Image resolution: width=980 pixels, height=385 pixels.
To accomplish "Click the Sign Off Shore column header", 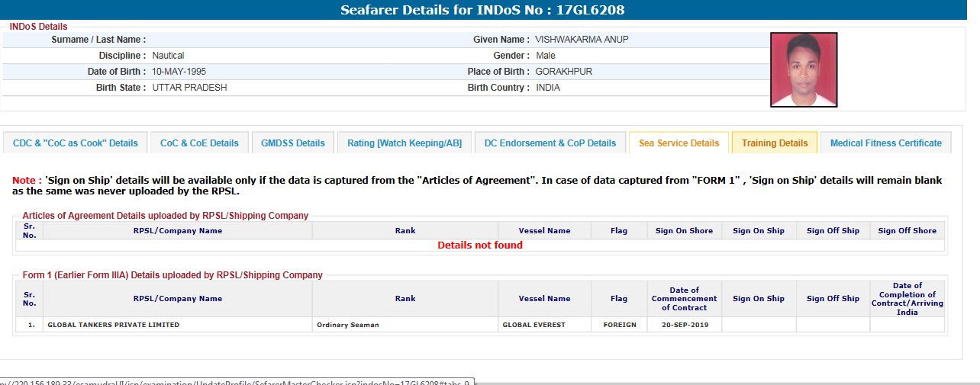I will pos(907,231).
